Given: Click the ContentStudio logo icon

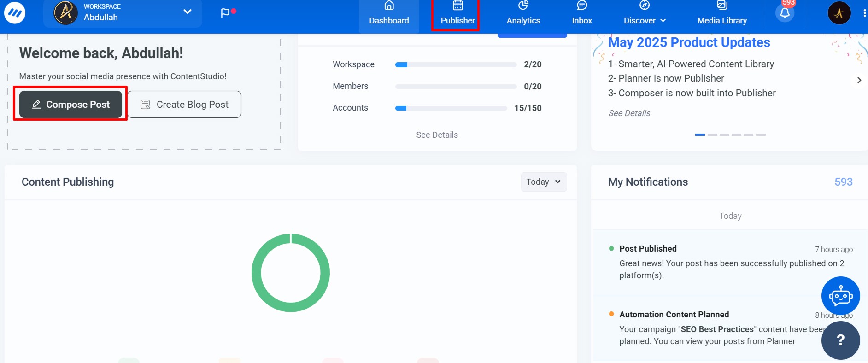Looking at the screenshot, I should (15, 13).
